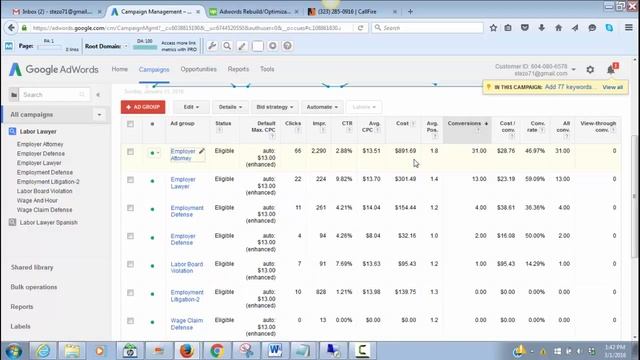Viewport: 640px width, 360px height.
Task: Open Windows Explorer folder in taskbar
Action: 72,351
